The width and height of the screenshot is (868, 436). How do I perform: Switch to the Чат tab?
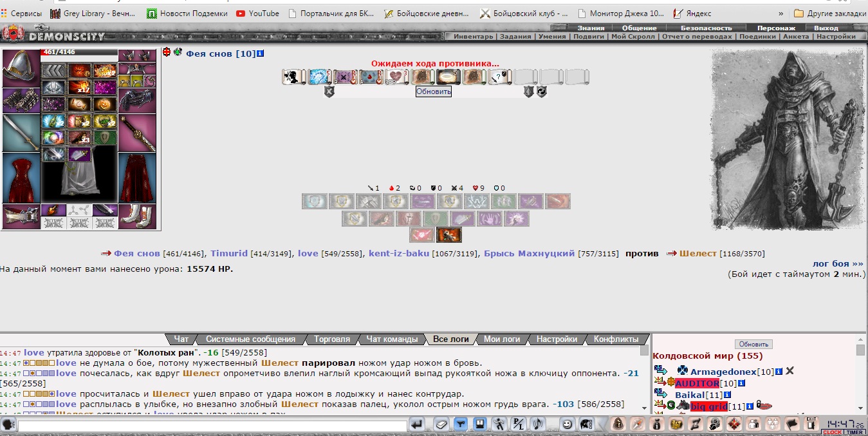(181, 339)
